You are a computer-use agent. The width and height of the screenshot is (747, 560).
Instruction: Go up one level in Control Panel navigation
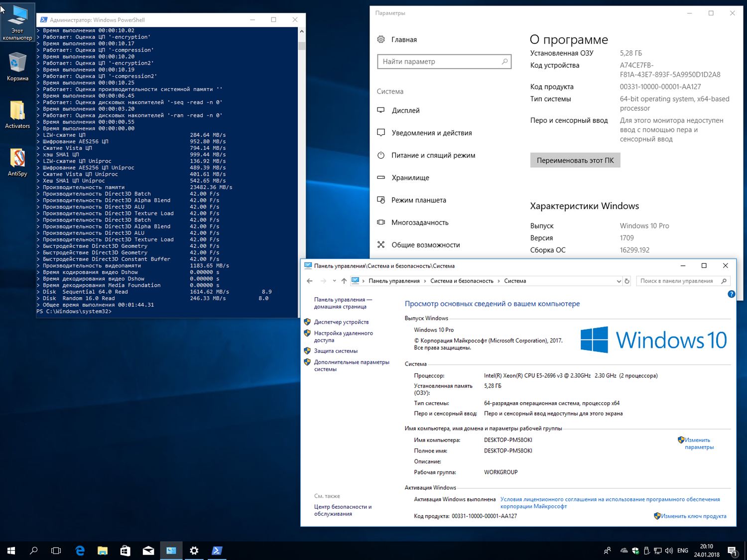[x=344, y=281]
